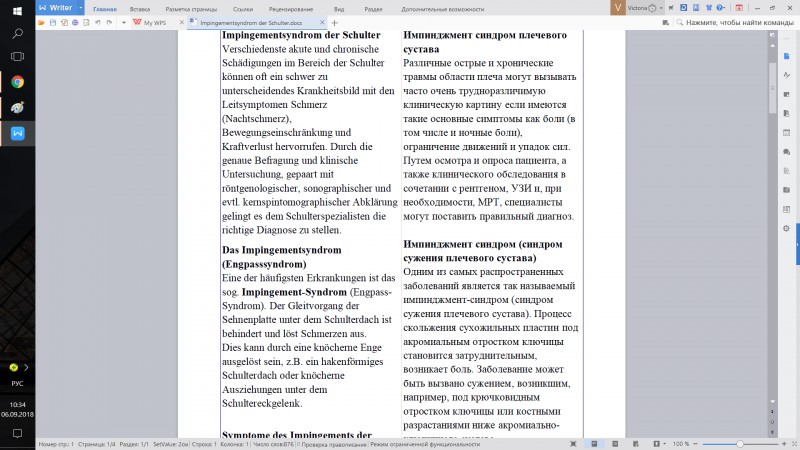Fit page icon at status bar end

794,444
